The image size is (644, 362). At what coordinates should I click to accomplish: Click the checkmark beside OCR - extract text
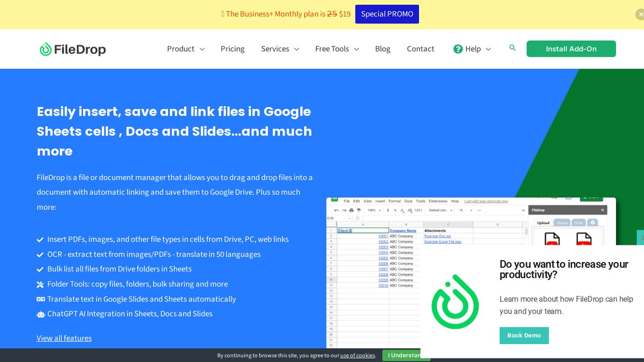pos(40,254)
